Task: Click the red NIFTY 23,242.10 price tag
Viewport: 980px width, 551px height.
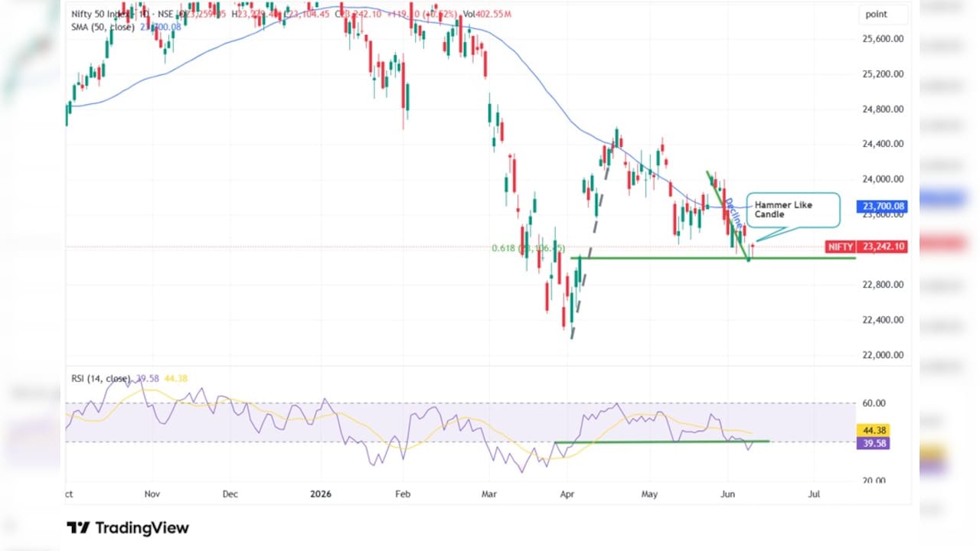Action: pyautogui.click(x=867, y=247)
